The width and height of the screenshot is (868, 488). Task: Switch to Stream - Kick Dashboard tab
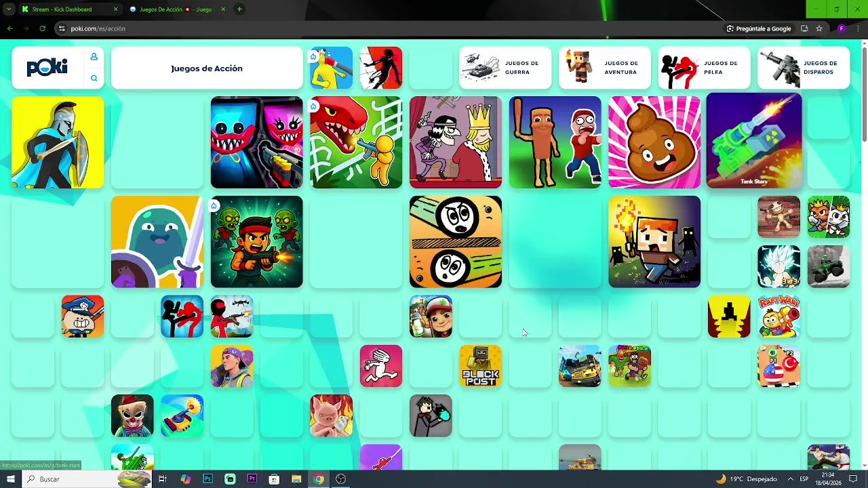(70, 9)
